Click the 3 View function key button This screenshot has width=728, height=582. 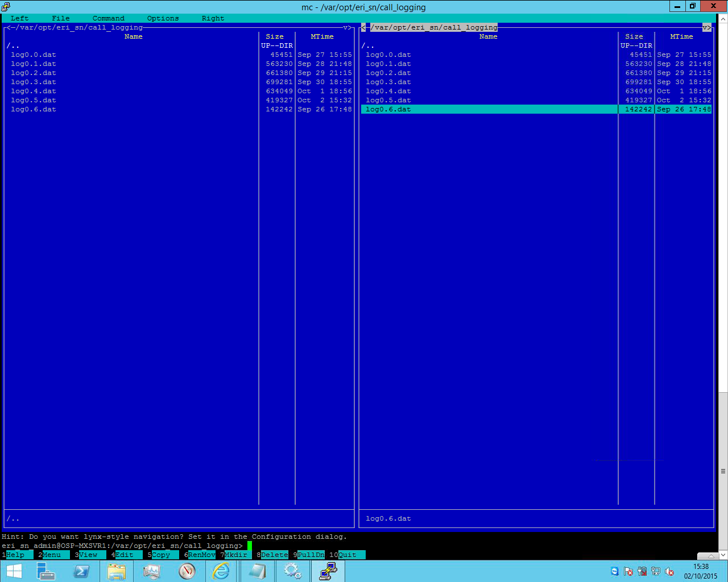(x=90, y=555)
